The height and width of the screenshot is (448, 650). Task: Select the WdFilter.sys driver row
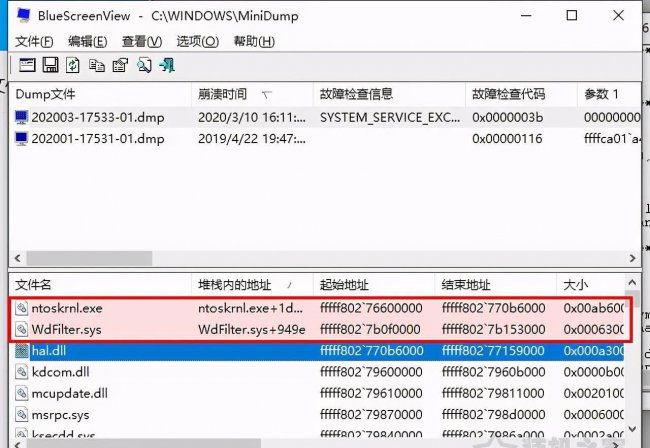click(x=317, y=329)
